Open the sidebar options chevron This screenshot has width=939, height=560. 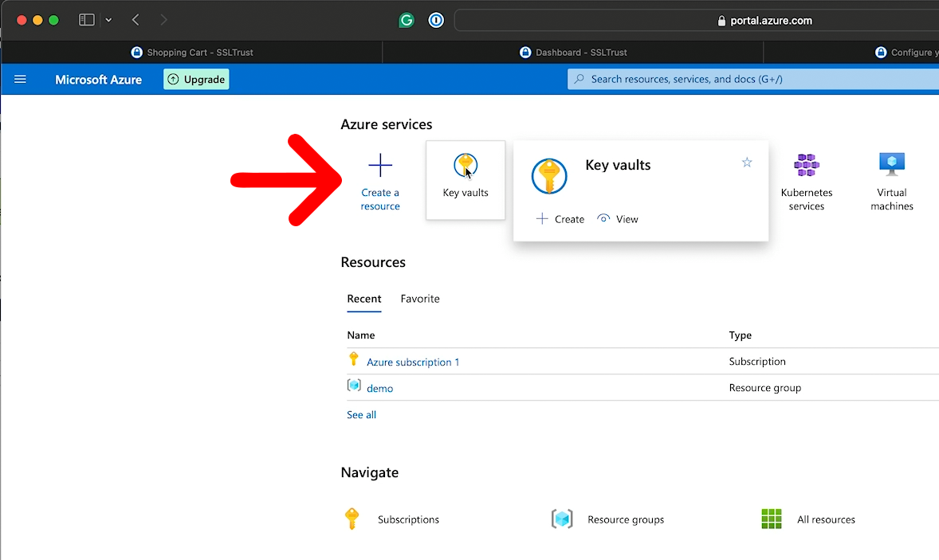108,20
